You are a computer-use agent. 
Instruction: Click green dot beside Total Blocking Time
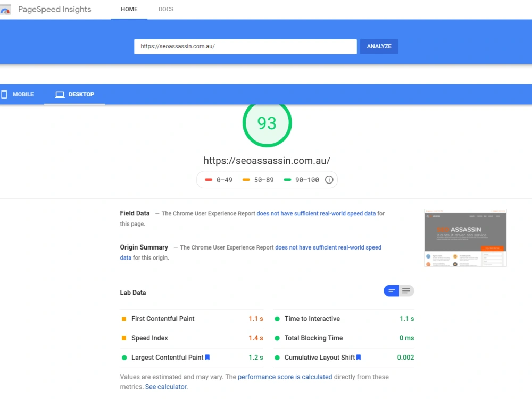[x=277, y=338]
